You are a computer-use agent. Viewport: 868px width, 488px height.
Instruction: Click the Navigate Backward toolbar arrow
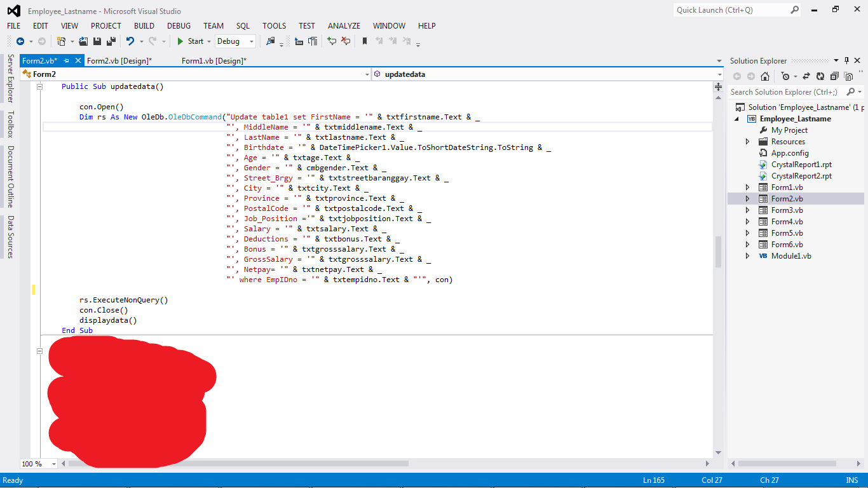click(20, 41)
